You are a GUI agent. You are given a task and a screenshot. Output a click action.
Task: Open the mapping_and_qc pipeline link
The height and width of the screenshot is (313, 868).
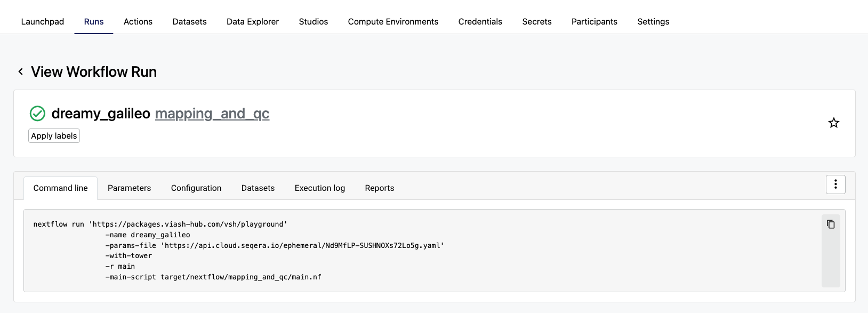[212, 114]
